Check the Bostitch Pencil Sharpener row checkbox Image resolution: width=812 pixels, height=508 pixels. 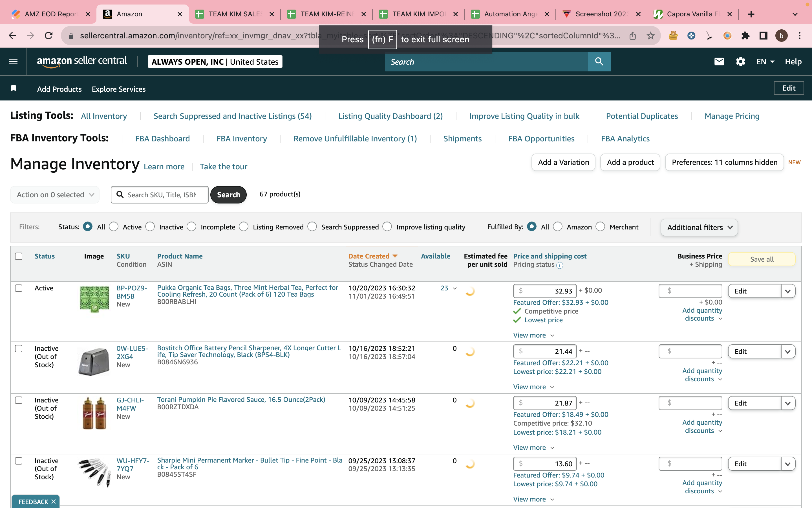coord(19,349)
